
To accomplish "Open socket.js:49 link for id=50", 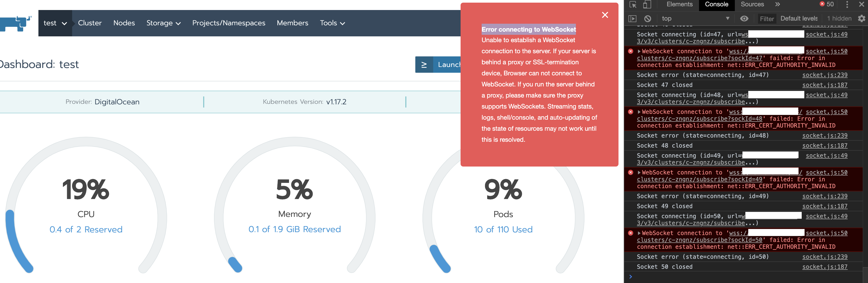I will (826, 216).
